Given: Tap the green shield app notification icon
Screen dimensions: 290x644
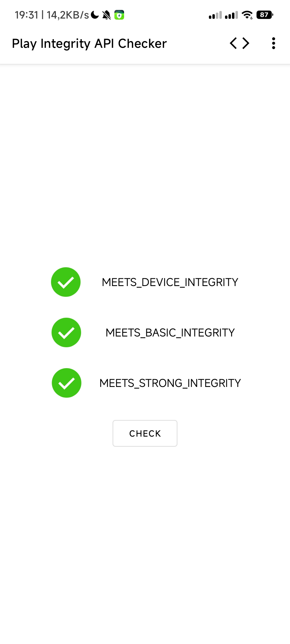Looking at the screenshot, I should (x=119, y=15).
